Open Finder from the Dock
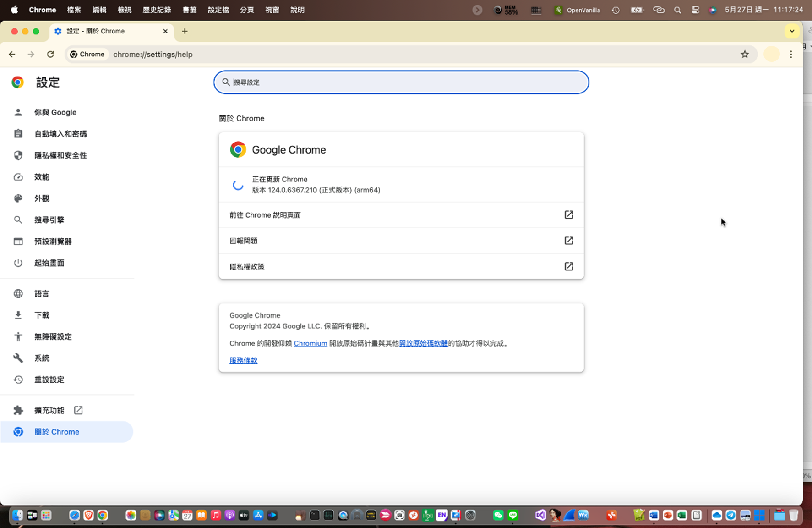812x528 pixels. (17, 515)
